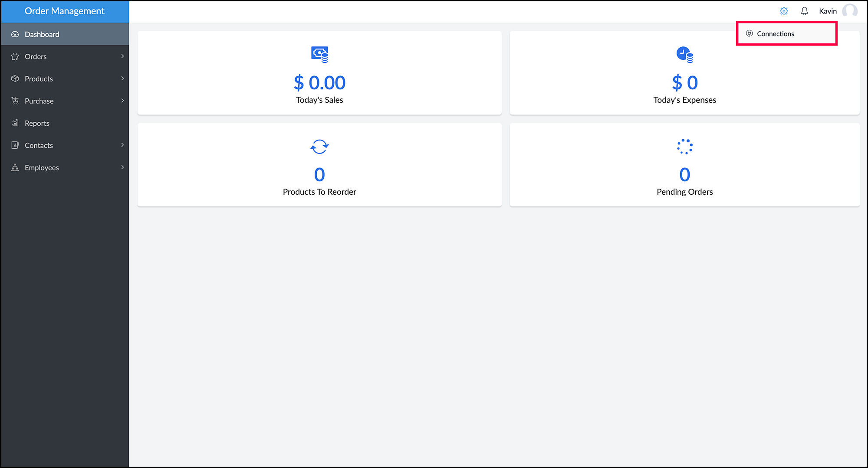The image size is (868, 468).
Task: Click the Products To Reorder refresh icon
Action: (x=319, y=147)
